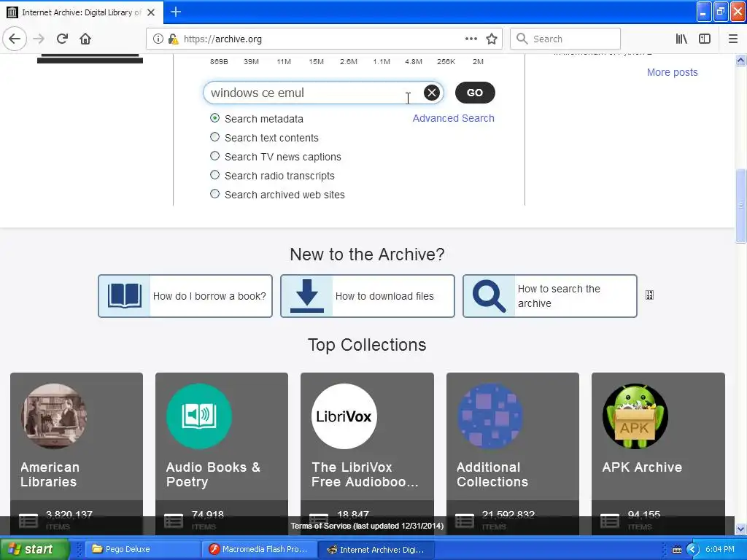Open Audio Books & Poetry collection icon
This screenshot has width=747, height=560.
tap(199, 416)
